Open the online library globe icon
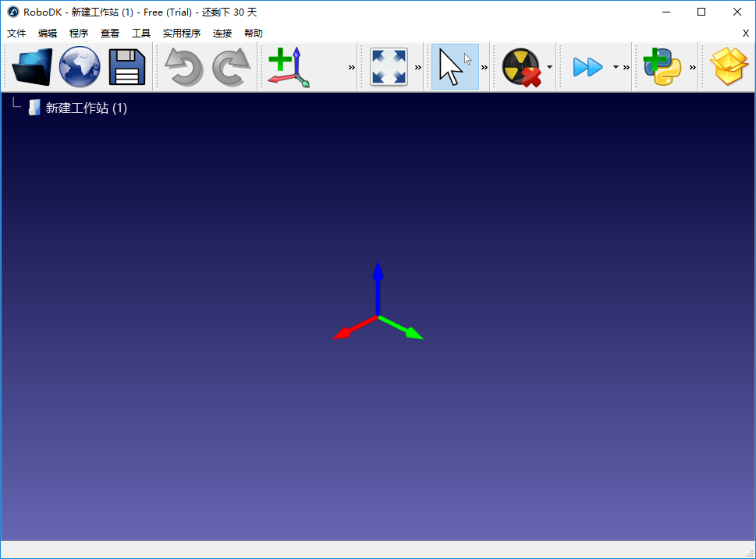Image resolution: width=756 pixels, height=559 pixels. click(x=80, y=67)
